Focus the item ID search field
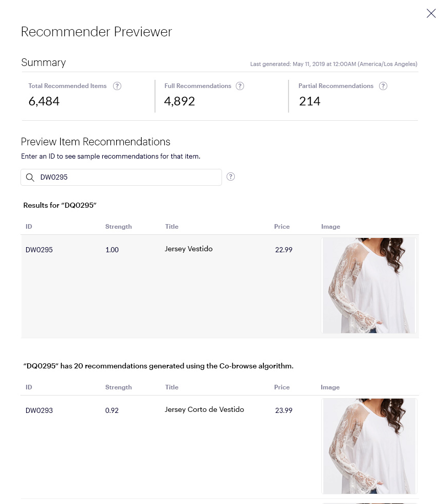The height and width of the screenshot is (504, 442). tap(128, 178)
